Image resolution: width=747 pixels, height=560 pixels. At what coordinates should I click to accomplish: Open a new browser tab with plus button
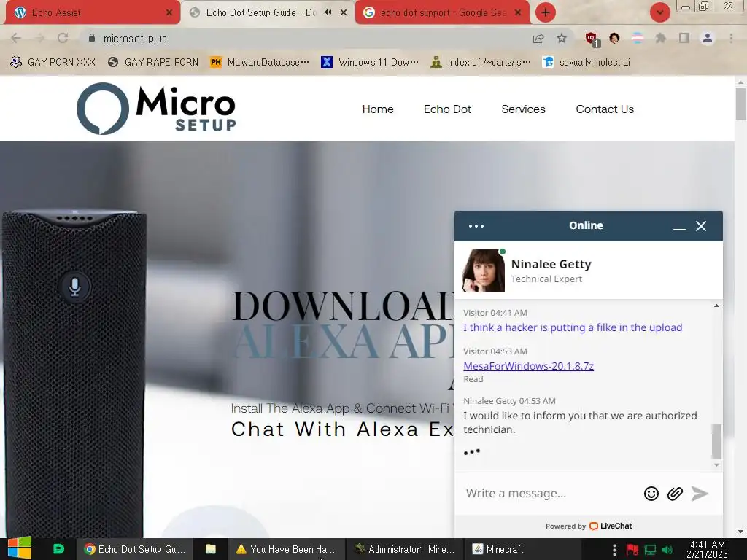coord(546,12)
